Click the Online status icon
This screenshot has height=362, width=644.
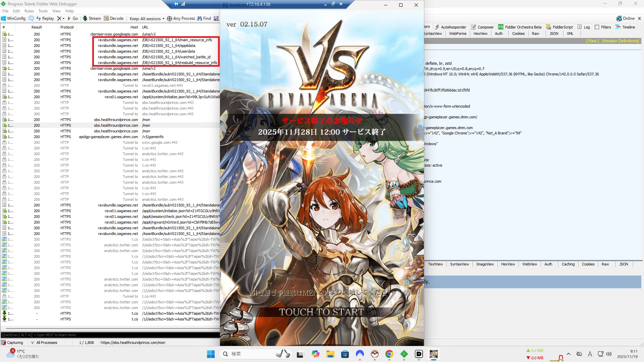(x=619, y=18)
